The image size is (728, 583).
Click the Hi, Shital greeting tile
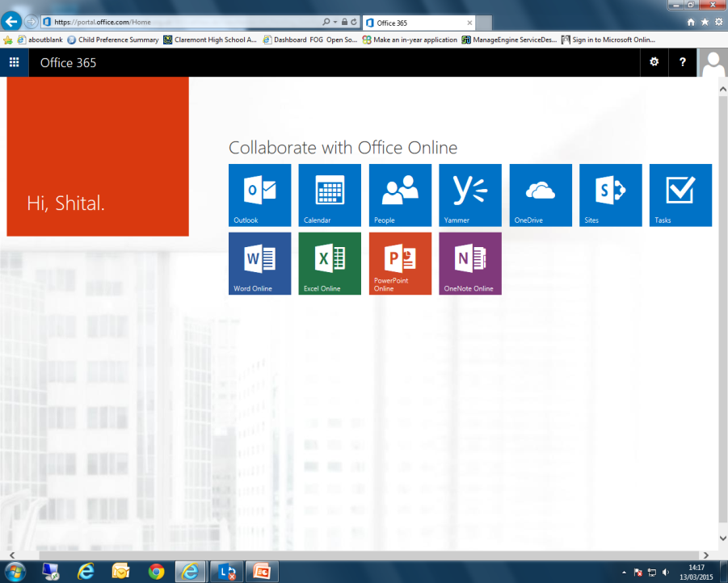(98, 157)
